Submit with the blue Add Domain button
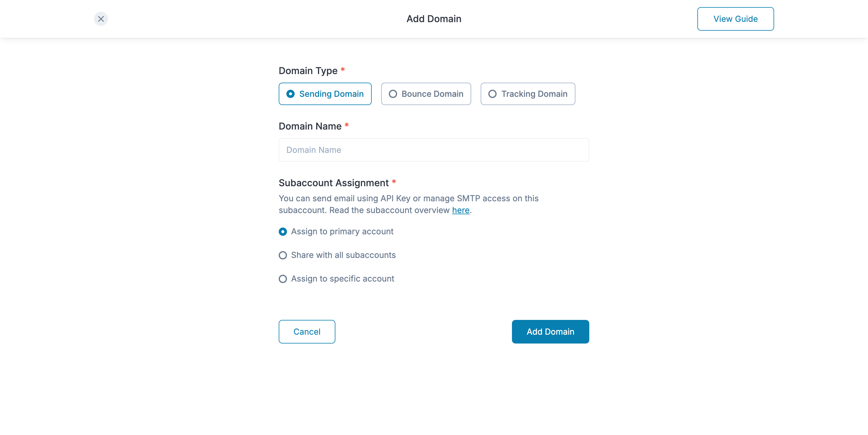 click(x=550, y=332)
